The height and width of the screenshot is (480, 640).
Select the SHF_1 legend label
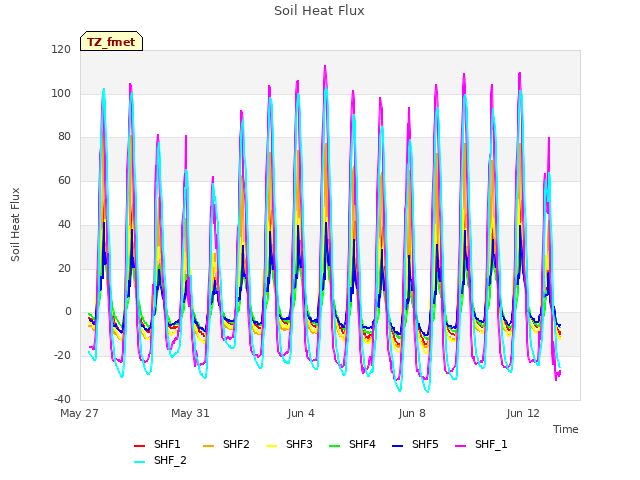point(491,444)
